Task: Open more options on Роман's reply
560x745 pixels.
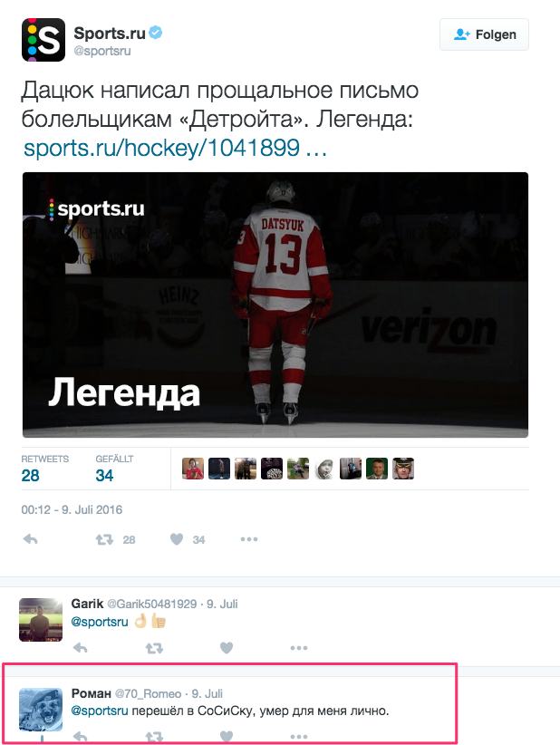Action: click(299, 737)
